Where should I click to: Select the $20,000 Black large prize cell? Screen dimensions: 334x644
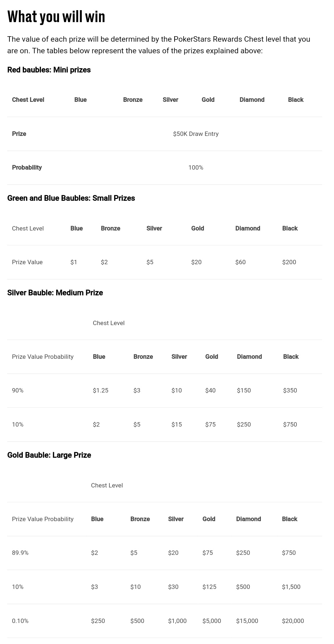[293, 621]
